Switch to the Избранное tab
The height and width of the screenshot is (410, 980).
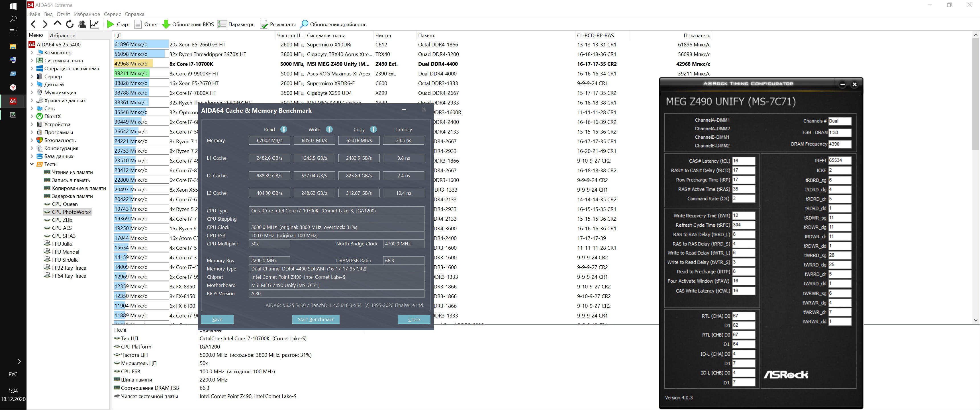(62, 35)
